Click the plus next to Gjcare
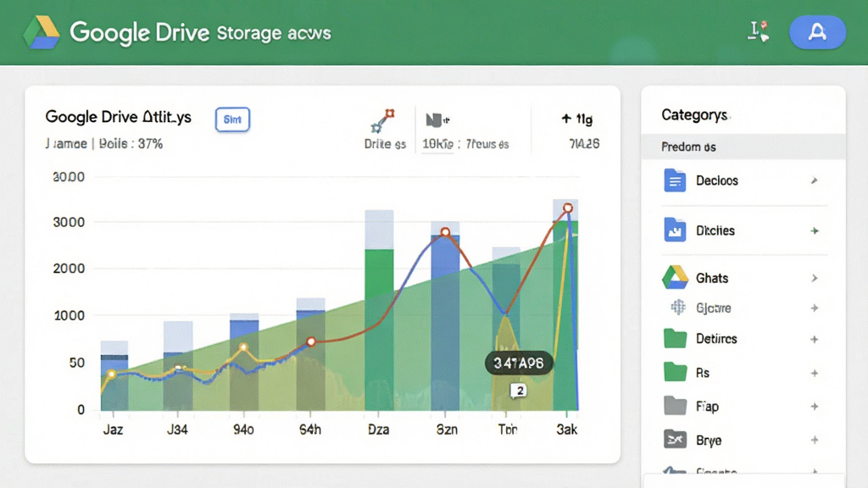This screenshot has height=488, width=868. click(815, 308)
